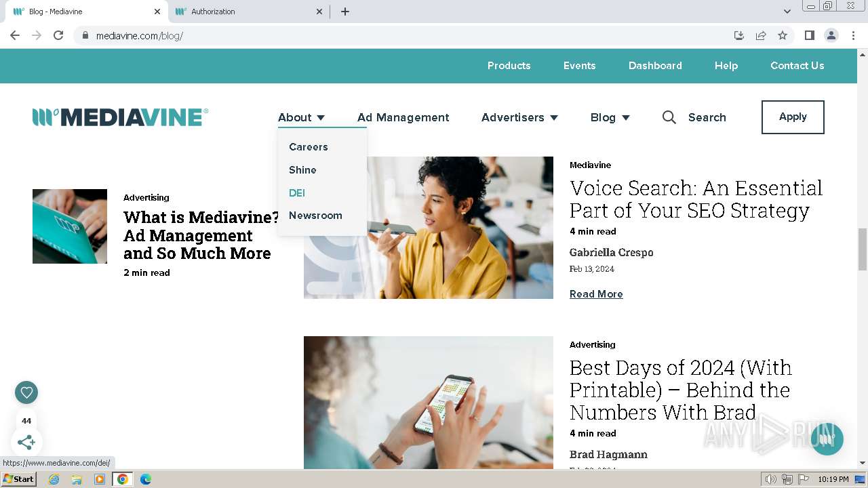Bookmark this page with star icon

pos(783,35)
